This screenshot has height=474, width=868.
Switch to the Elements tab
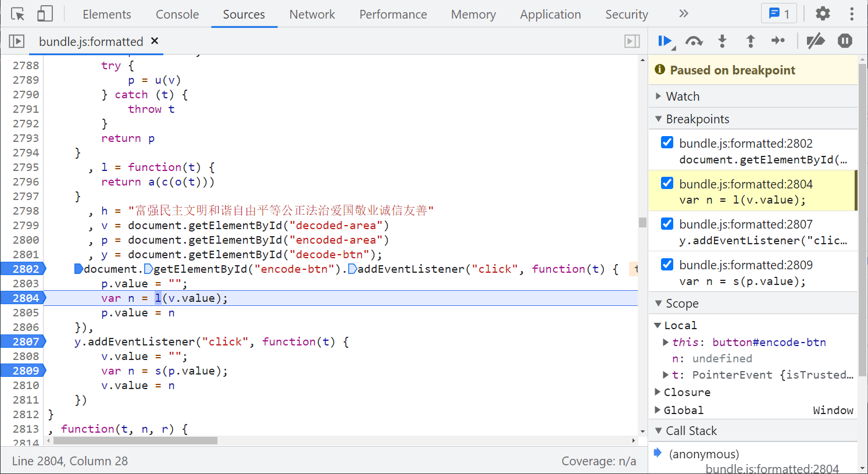pos(107,14)
